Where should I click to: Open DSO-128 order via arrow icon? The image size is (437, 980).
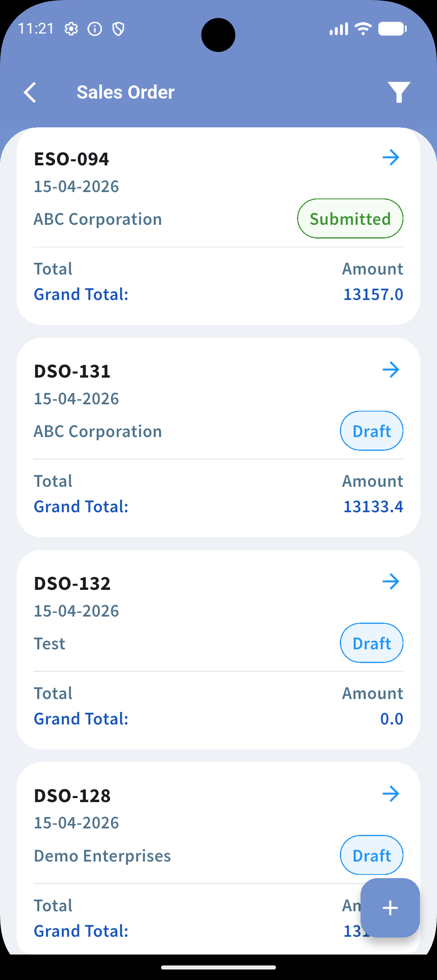coord(391,794)
